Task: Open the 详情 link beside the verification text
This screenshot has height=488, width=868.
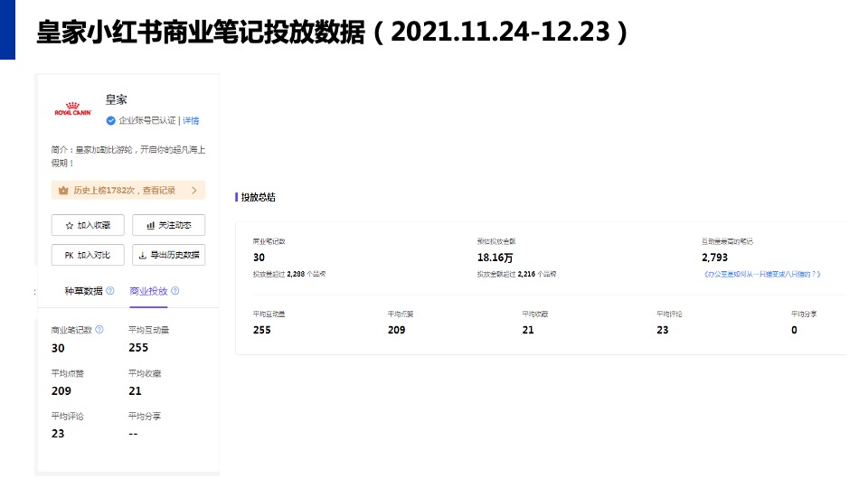Action: [x=191, y=120]
